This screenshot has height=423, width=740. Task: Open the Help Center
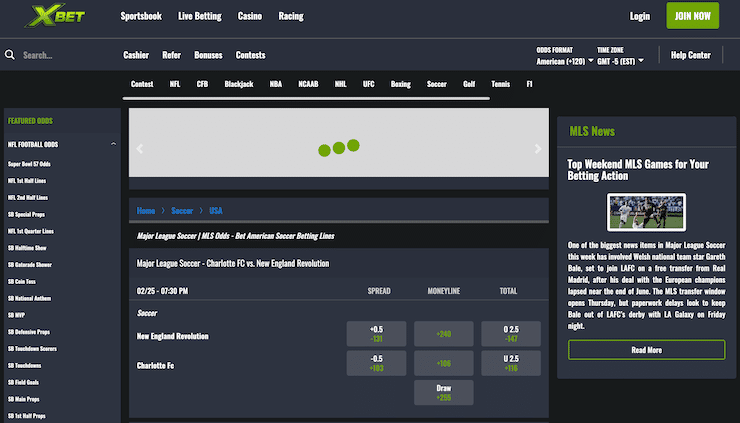(690, 55)
